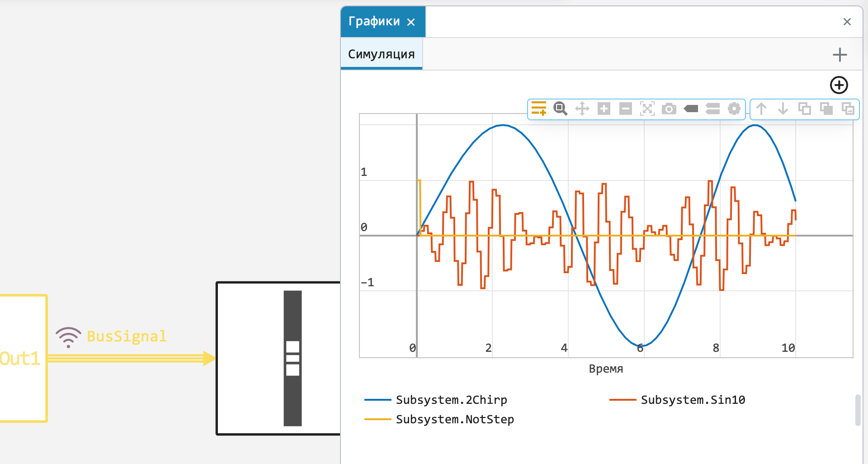Toggle compare data on hover icon

712,109
